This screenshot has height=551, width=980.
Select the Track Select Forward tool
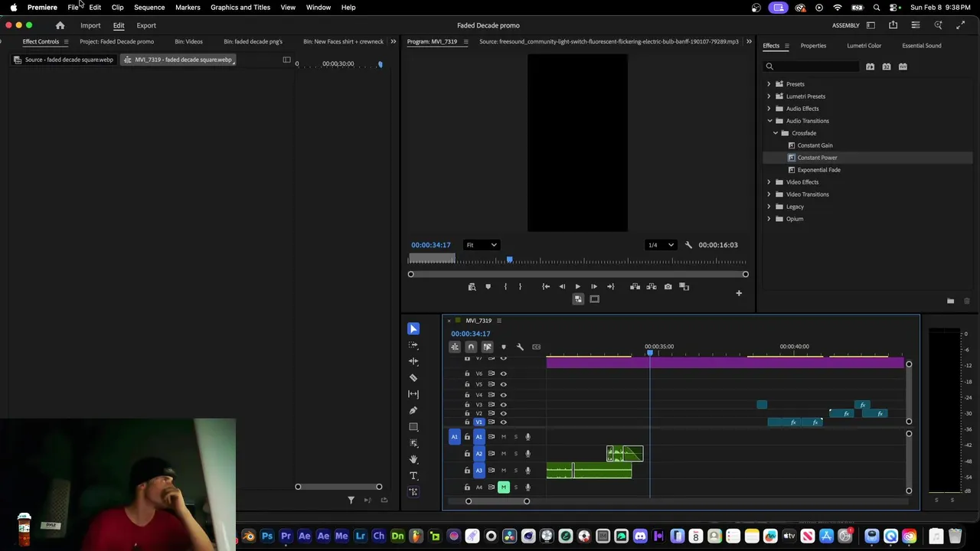[413, 345]
